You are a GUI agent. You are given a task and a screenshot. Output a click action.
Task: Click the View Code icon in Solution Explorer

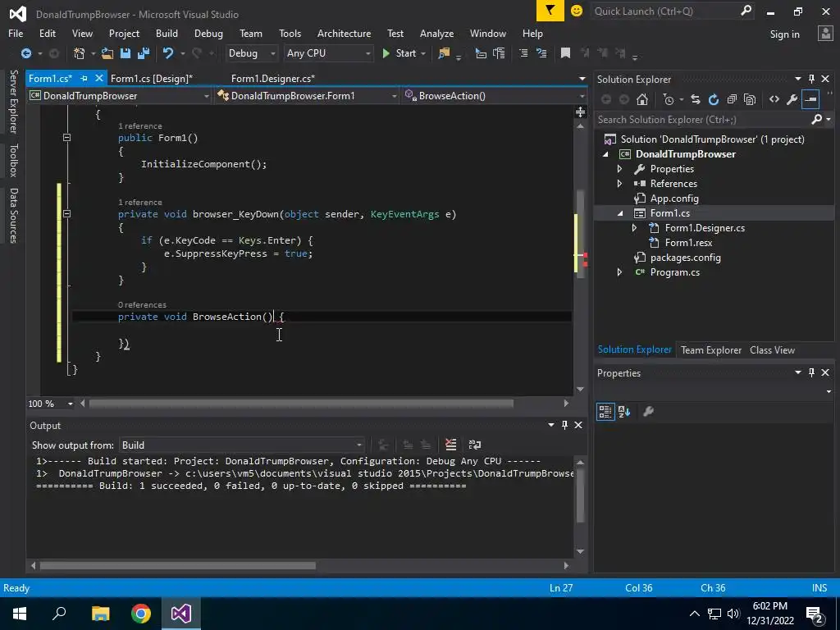774,99
